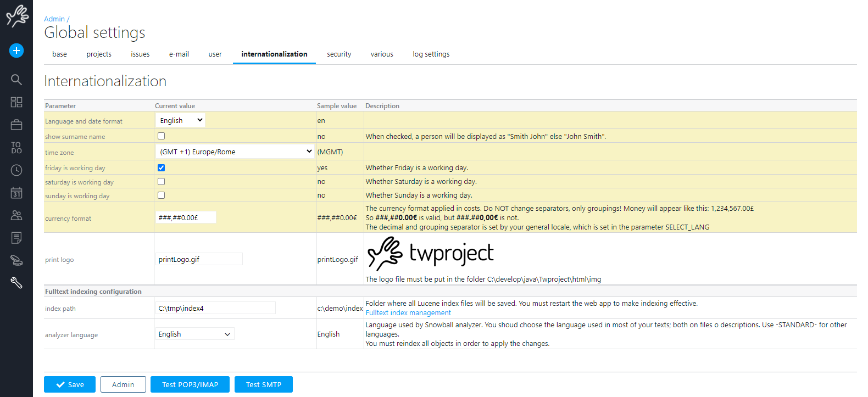
Task: Click the blue plus add button in sidebar
Action: pyautogui.click(x=16, y=51)
